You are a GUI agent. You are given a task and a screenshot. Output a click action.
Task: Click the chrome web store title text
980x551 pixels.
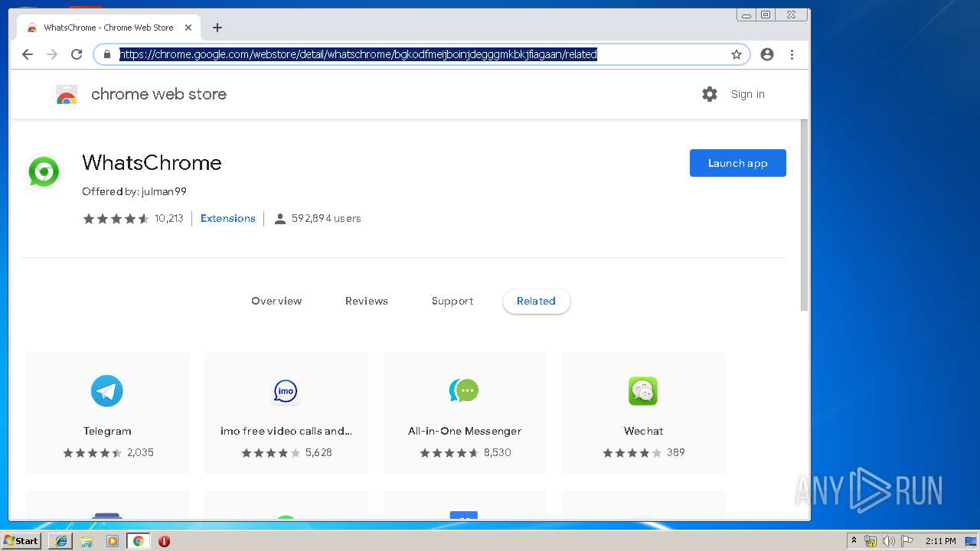pyautogui.click(x=158, y=94)
